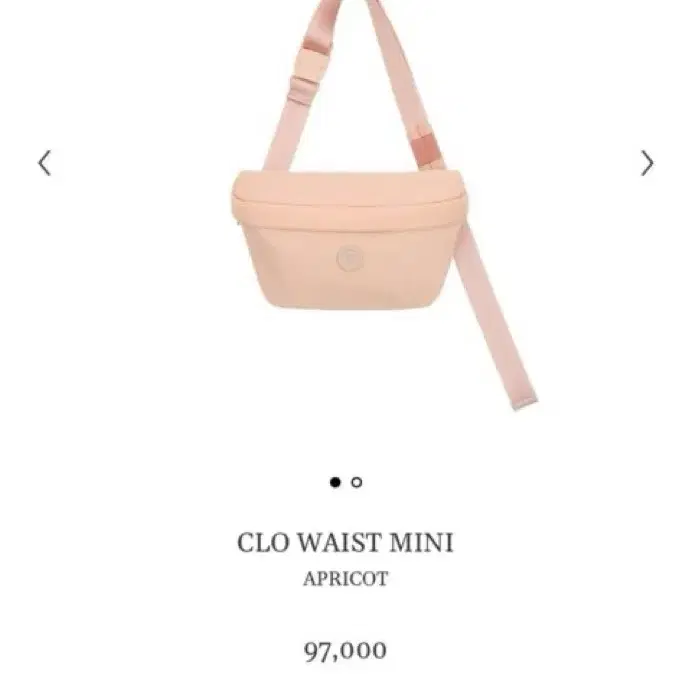This screenshot has width=692, height=692.
Task: Select the first filled carousel dot
Action: click(x=335, y=482)
